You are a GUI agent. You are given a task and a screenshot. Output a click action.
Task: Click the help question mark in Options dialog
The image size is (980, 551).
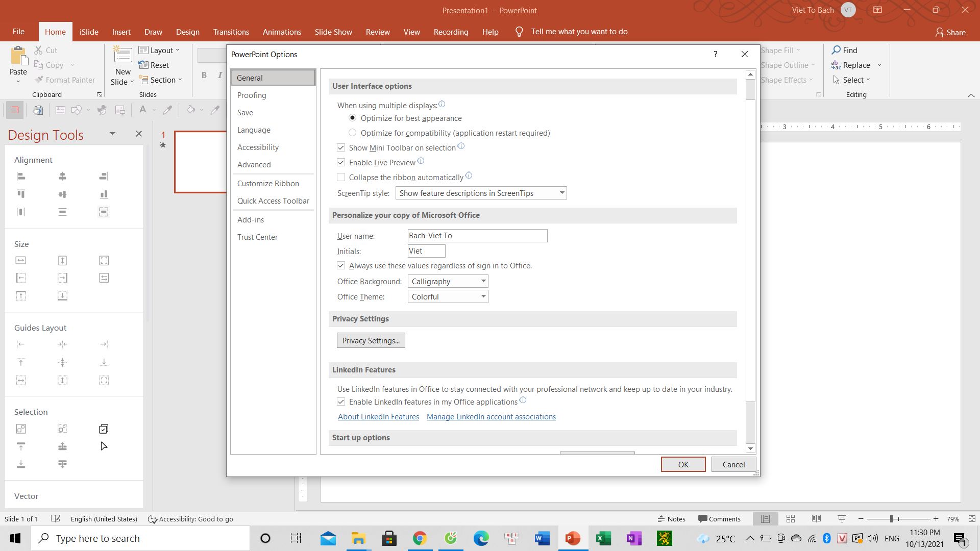[715, 54]
